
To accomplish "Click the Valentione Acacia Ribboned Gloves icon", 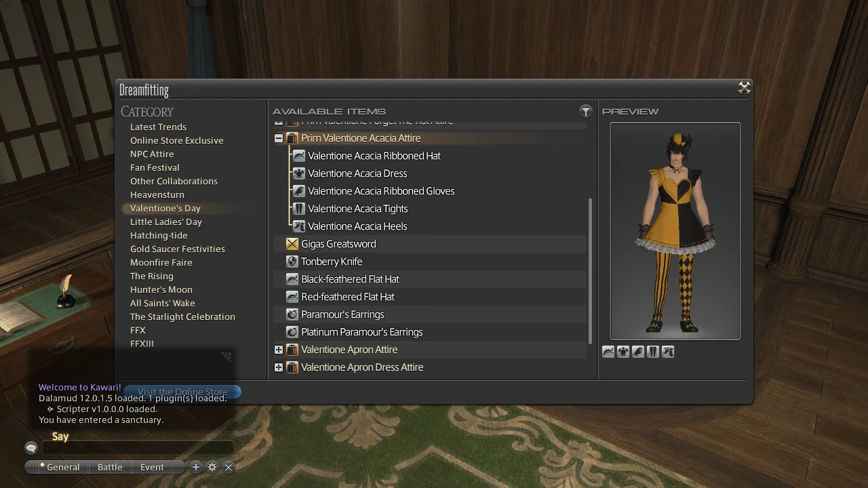I will point(299,191).
